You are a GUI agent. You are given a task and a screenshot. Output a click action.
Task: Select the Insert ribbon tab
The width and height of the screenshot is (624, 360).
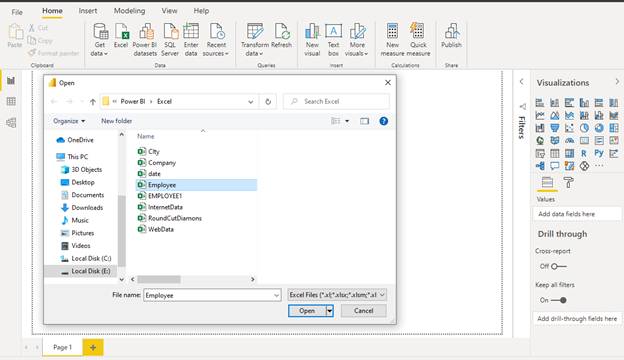click(88, 11)
